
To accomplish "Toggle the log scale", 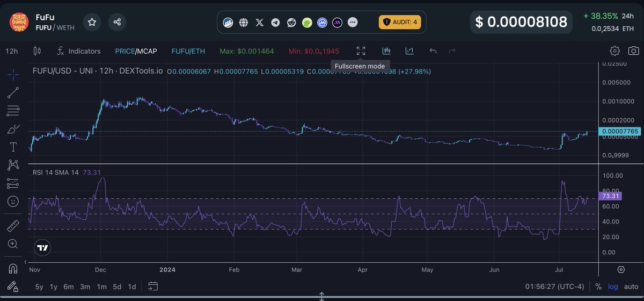I will point(613,286).
